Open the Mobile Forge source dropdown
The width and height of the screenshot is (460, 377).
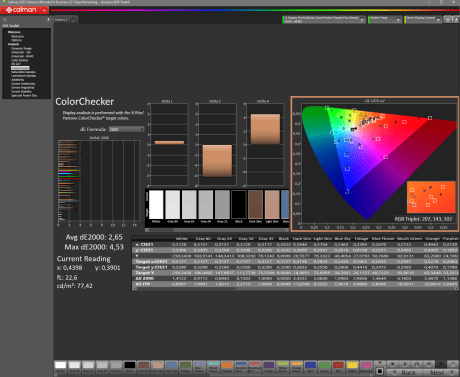[x=385, y=20]
